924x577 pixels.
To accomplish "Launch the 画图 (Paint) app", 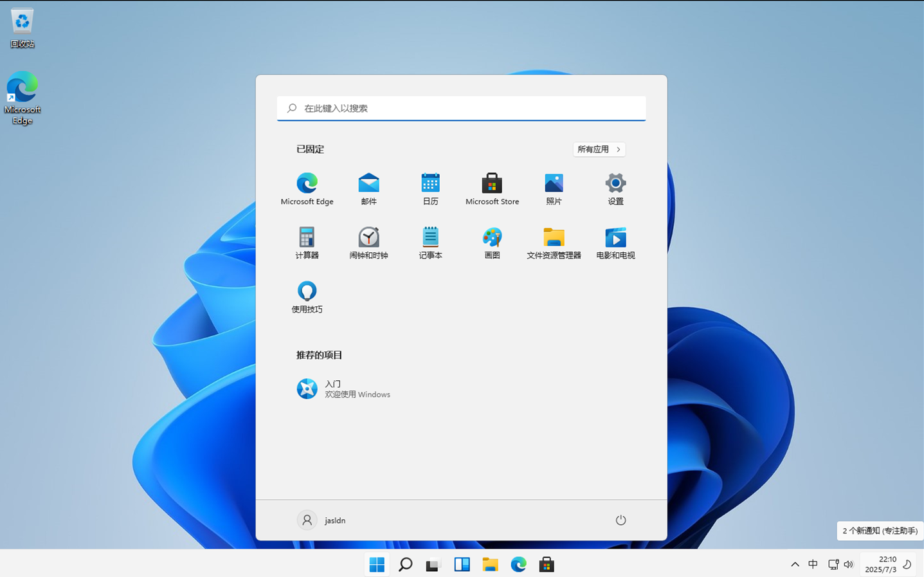I will tap(492, 243).
